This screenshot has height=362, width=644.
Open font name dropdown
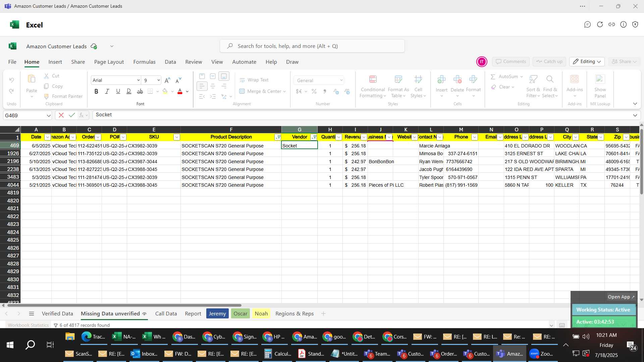138,80
